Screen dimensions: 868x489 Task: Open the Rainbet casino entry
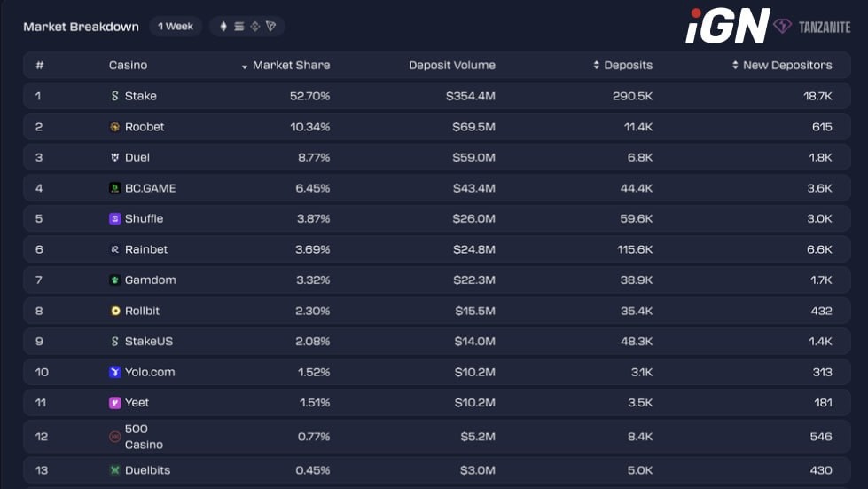coord(145,249)
